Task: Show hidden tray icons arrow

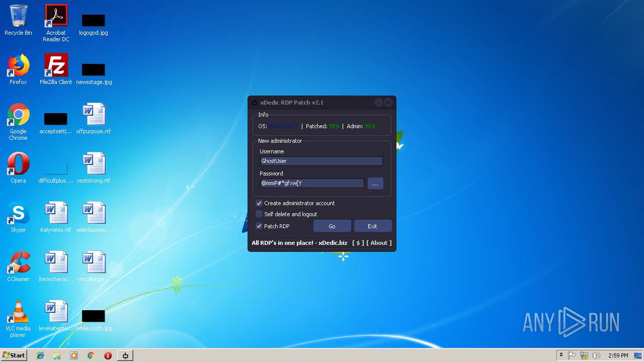Action: pos(561,355)
